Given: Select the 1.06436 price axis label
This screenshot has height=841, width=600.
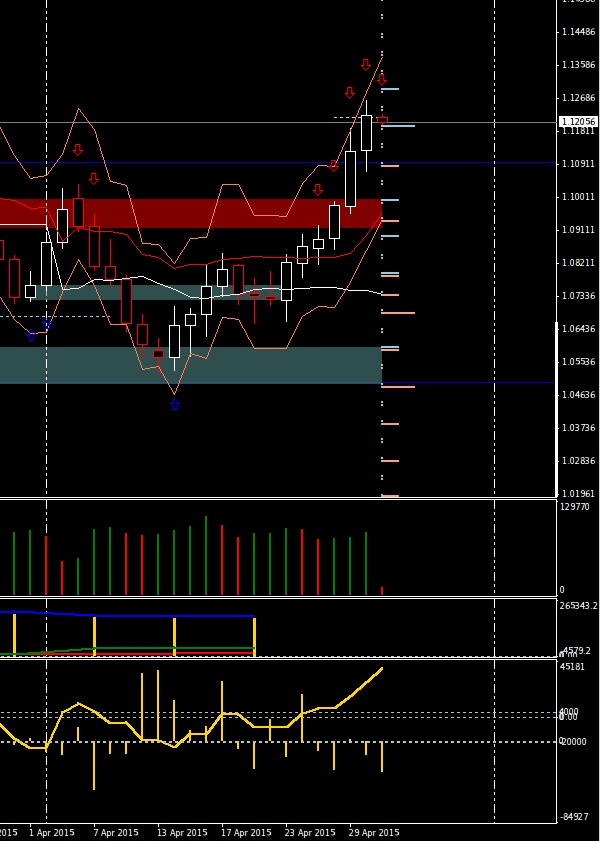Looking at the screenshot, I should point(579,329).
